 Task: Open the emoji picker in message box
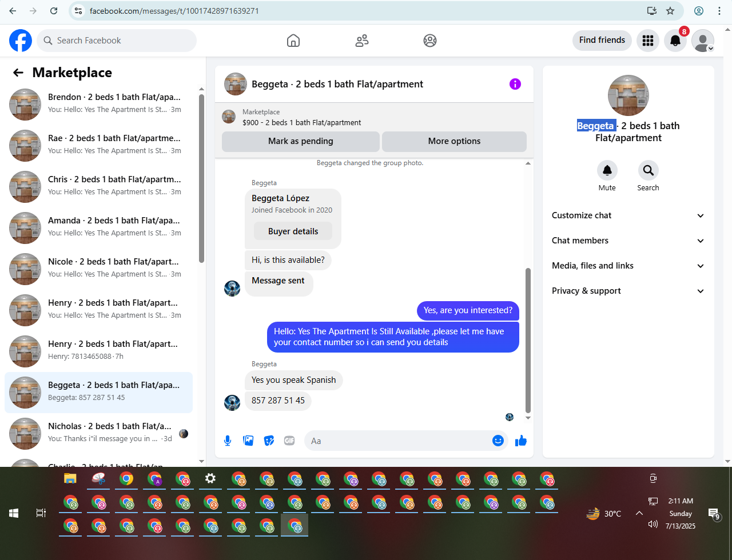tap(498, 441)
